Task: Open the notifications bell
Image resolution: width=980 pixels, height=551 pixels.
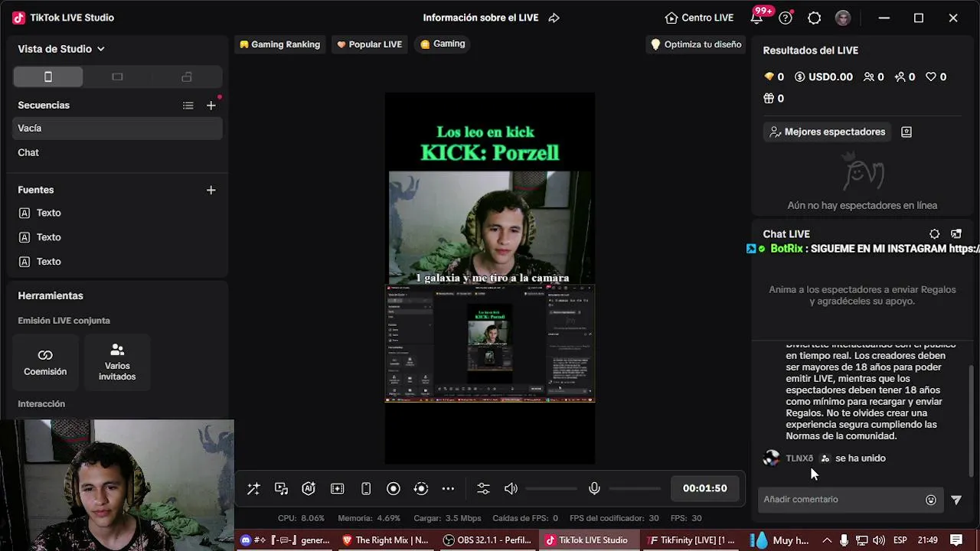Action: 756,18
